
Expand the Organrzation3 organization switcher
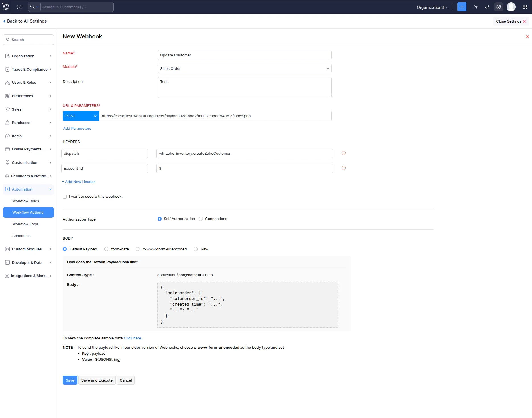pyautogui.click(x=432, y=7)
